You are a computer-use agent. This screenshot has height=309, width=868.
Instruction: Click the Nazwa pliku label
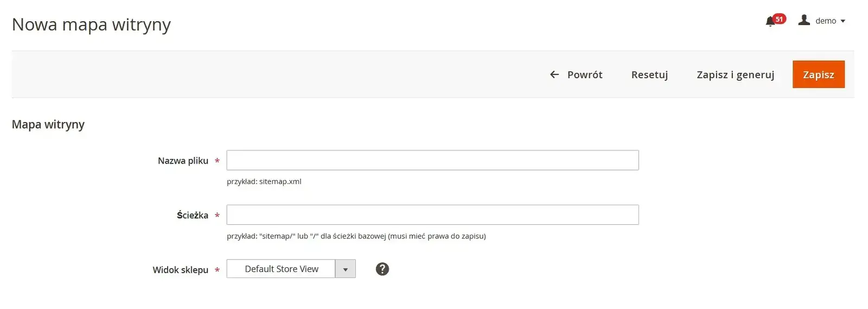pyautogui.click(x=183, y=161)
